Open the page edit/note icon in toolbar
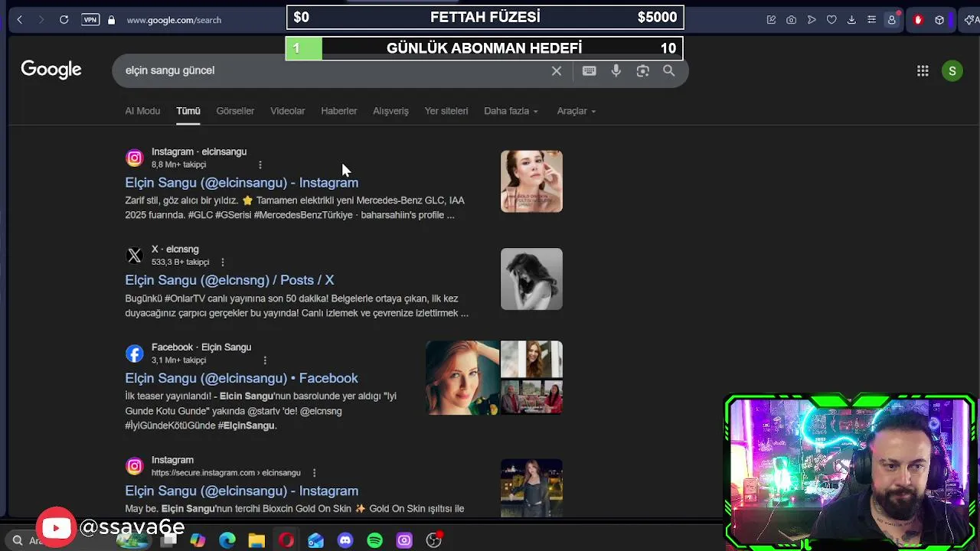This screenshot has width=980, height=551. point(771,20)
